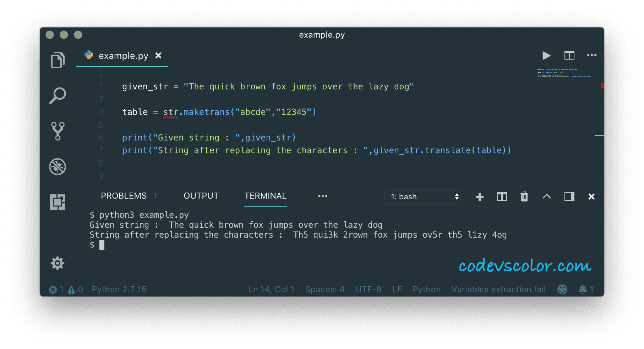Image resolution: width=644 pixels, height=349 pixels.
Task: Kill terminal using the trash icon
Action: [524, 196]
